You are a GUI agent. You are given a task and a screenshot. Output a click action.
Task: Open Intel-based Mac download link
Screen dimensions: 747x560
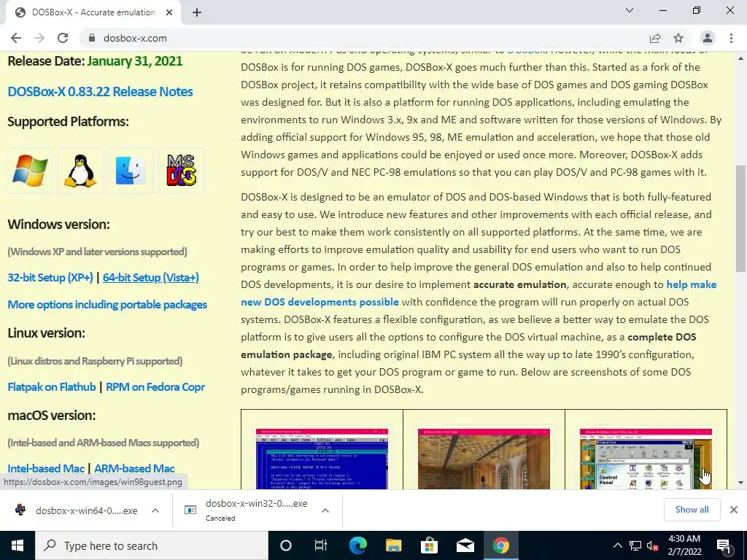(46, 469)
